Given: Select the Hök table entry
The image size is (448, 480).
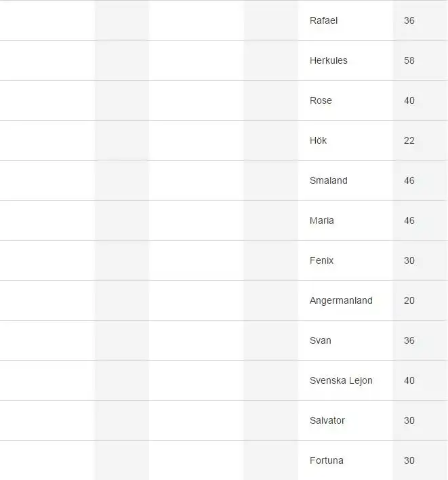Looking at the screenshot, I should [318, 140].
